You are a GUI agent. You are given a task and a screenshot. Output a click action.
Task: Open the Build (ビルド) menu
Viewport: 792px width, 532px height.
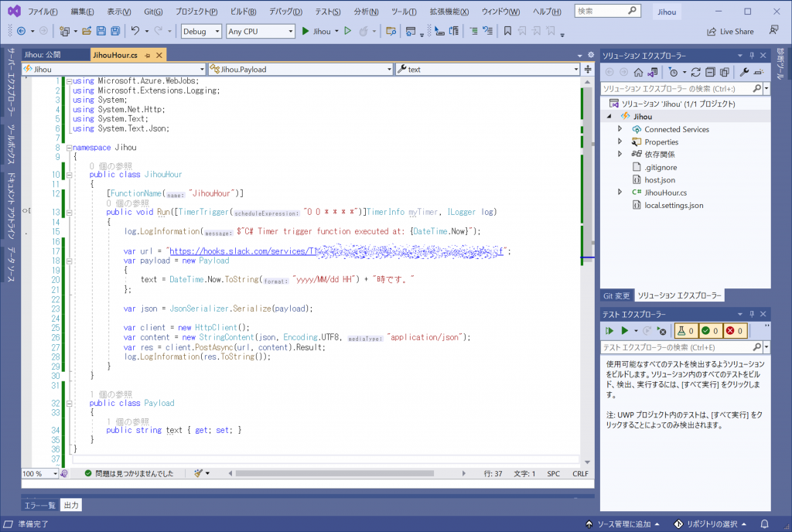click(x=244, y=12)
